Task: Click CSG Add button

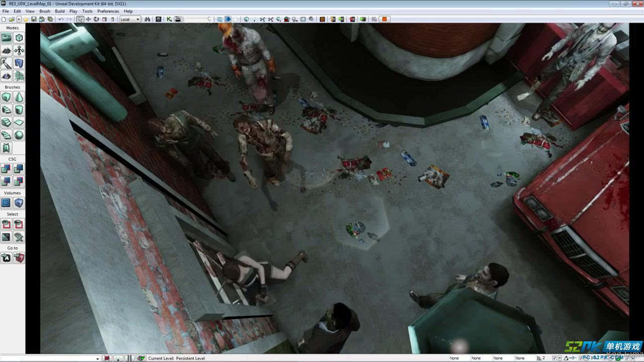Action: tap(6, 169)
